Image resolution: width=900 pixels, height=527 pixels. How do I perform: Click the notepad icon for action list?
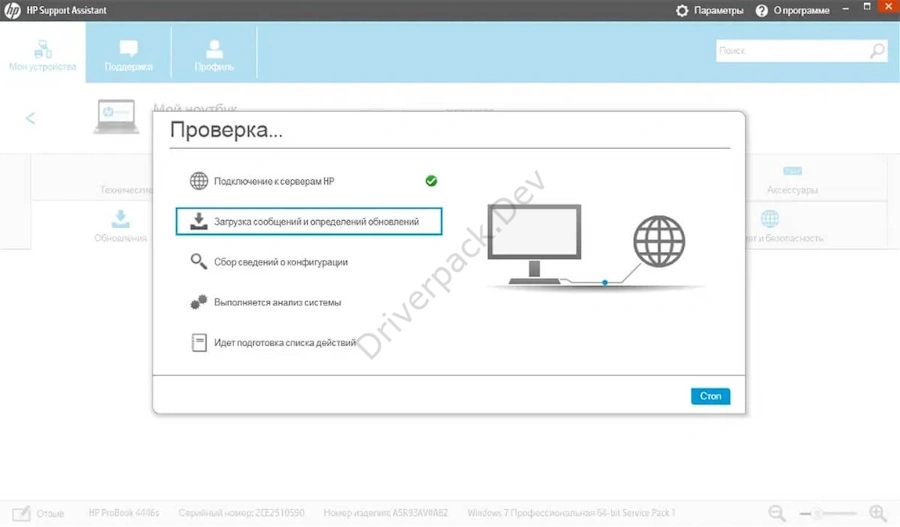click(x=199, y=343)
